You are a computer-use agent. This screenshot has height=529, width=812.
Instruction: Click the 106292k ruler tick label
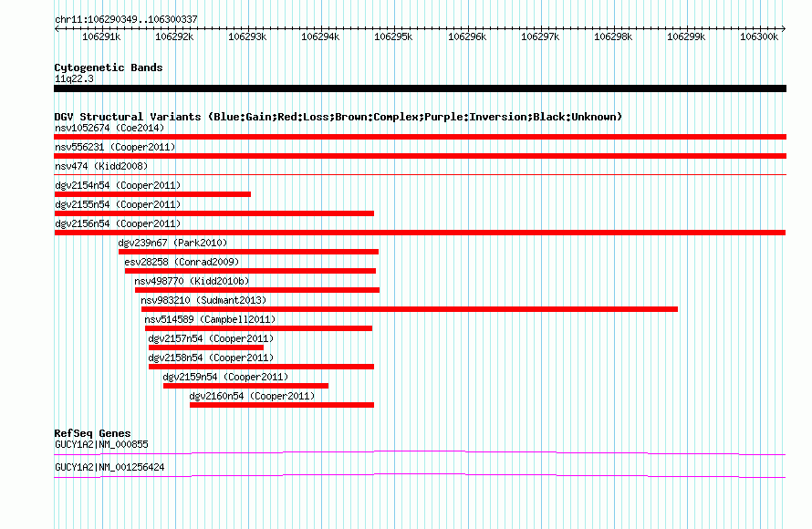pos(174,36)
